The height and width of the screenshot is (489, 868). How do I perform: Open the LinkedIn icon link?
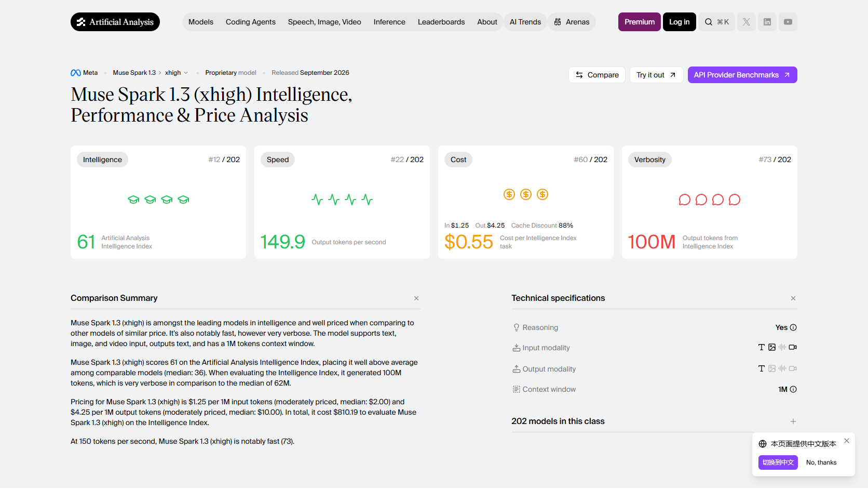[767, 22]
